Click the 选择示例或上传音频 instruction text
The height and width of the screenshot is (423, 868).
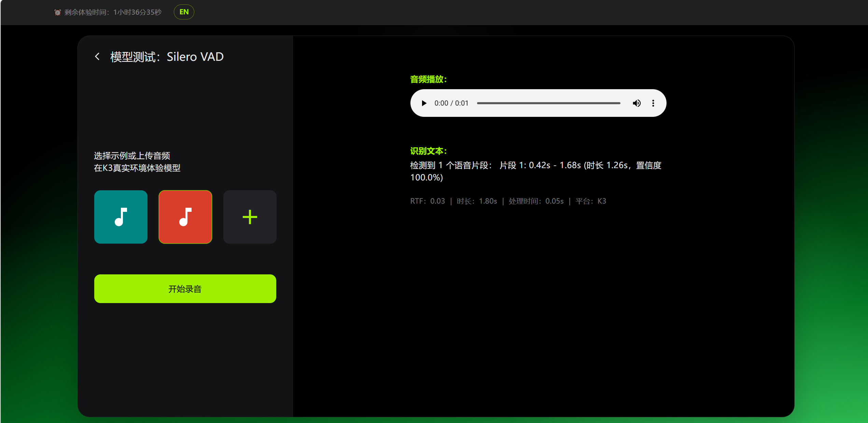[132, 156]
